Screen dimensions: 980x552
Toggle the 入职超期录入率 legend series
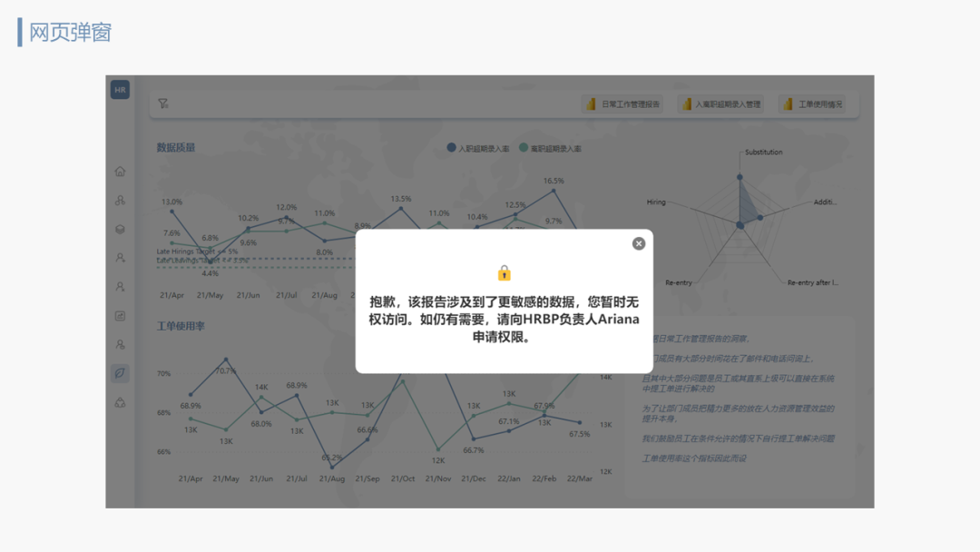point(477,148)
